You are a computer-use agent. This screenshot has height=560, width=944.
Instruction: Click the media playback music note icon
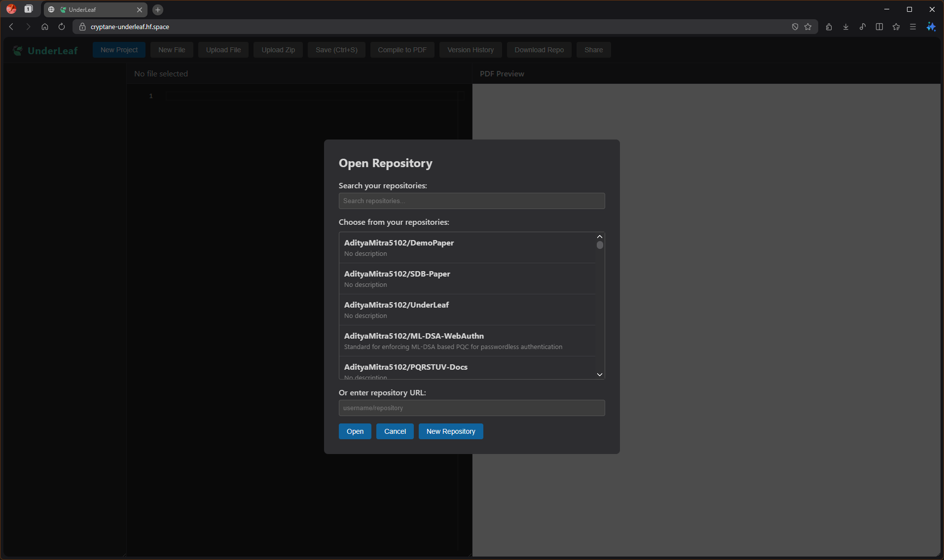pos(863,27)
